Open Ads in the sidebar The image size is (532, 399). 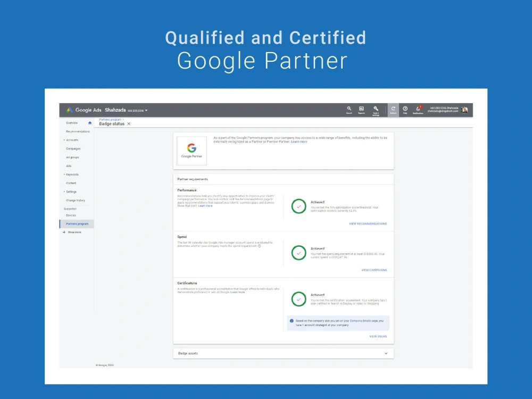click(x=69, y=166)
